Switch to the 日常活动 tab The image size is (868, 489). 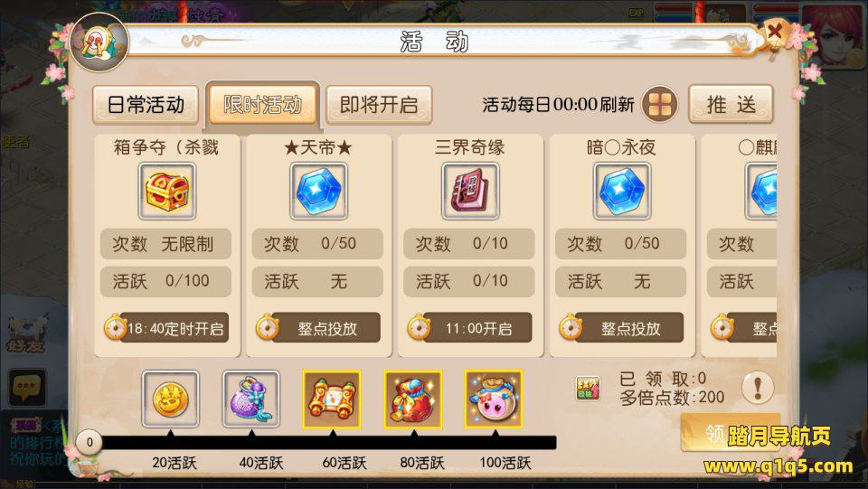(x=146, y=105)
